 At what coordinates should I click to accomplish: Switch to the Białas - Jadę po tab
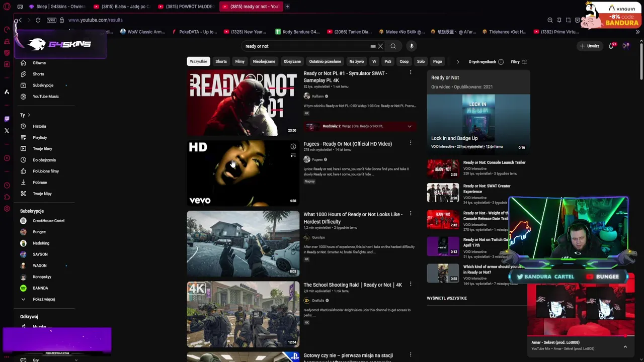(x=122, y=7)
